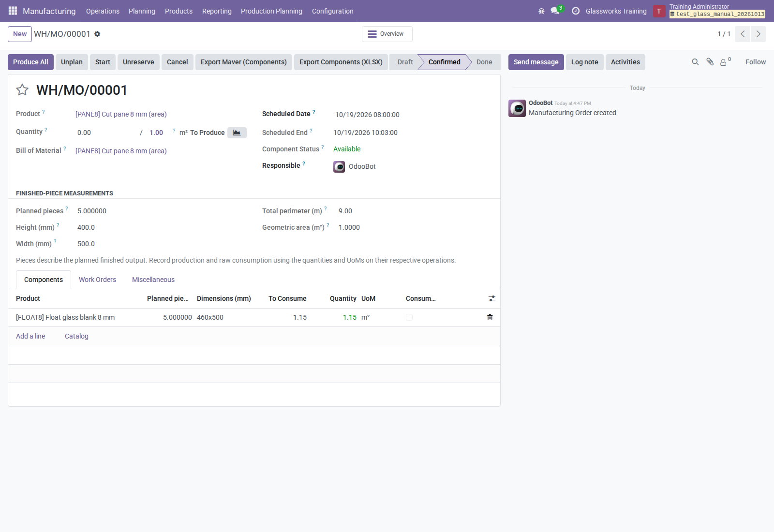Go to next record arrow
Viewport: 774px width, 532px height.
pyautogui.click(x=759, y=34)
